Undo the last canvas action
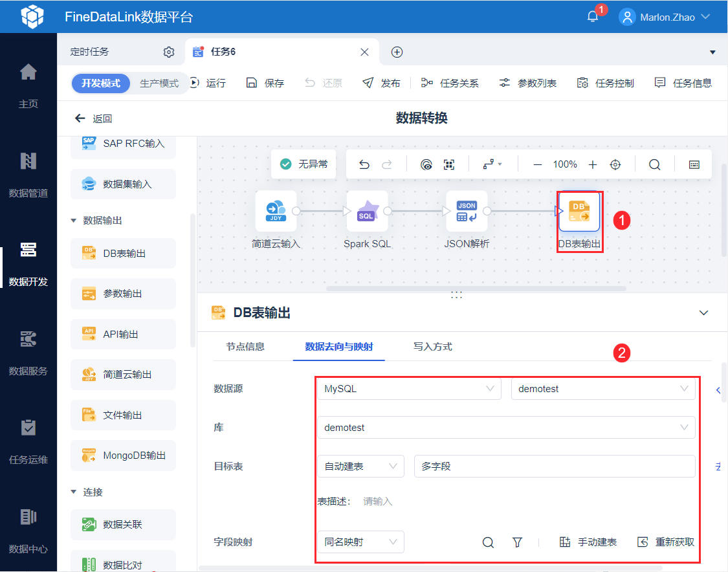The width and height of the screenshot is (728, 572). coord(364,164)
